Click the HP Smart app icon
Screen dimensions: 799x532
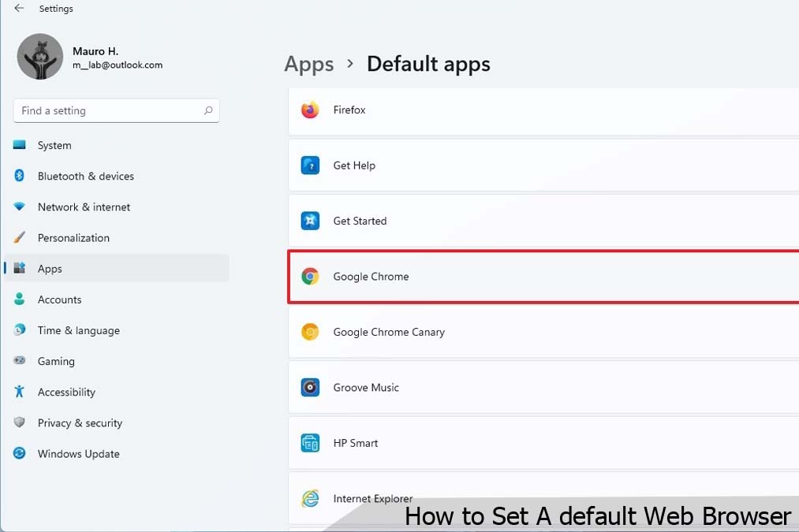tap(310, 443)
